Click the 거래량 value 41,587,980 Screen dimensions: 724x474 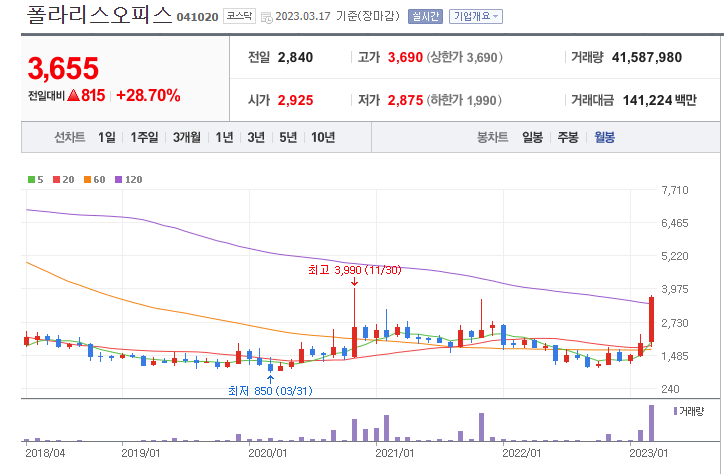(x=647, y=57)
